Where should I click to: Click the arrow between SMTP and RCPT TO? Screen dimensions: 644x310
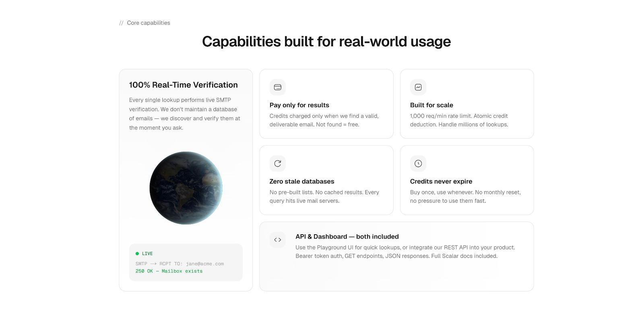(153, 264)
